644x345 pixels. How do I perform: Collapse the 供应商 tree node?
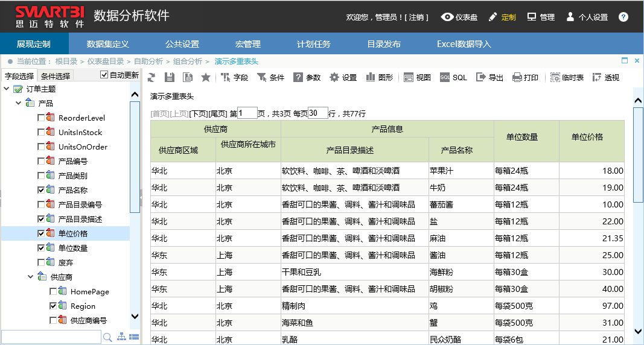point(30,277)
